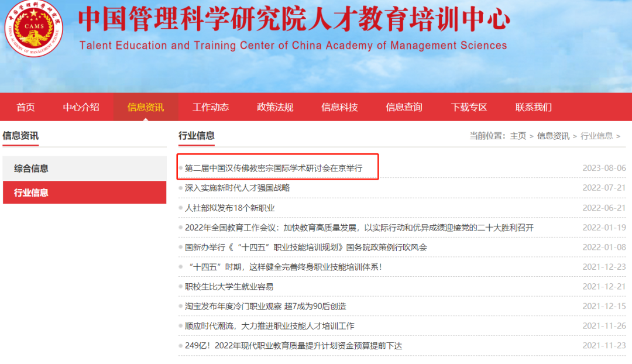
Task: Select 行业信息 in the sidebar
Action: pyautogui.click(x=85, y=193)
